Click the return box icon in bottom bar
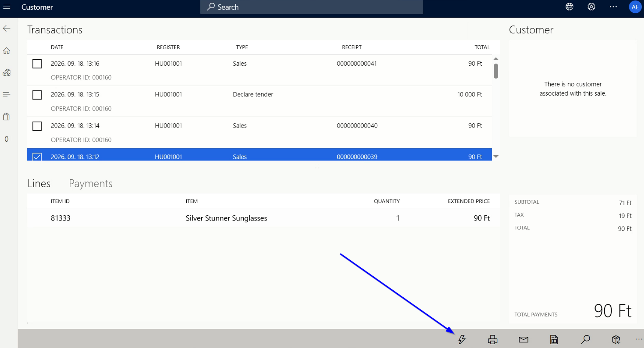The image size is (644, 348). pyautogui.click(x=616, y=339)
